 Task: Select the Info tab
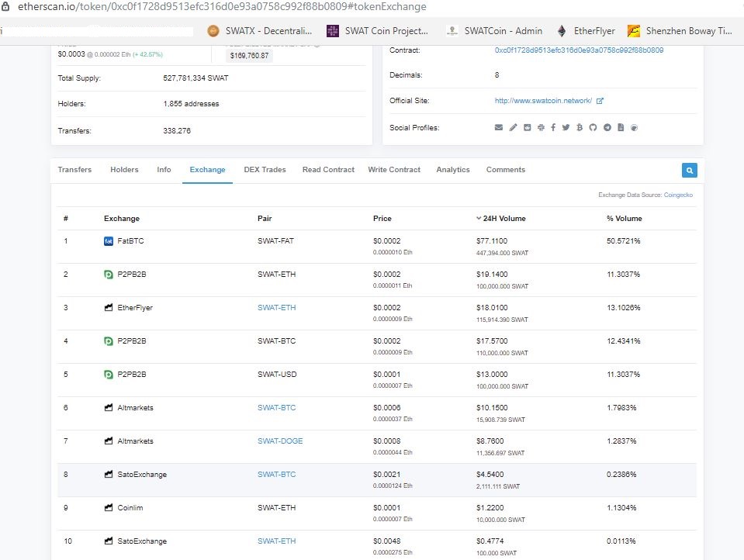pos(164,169)
